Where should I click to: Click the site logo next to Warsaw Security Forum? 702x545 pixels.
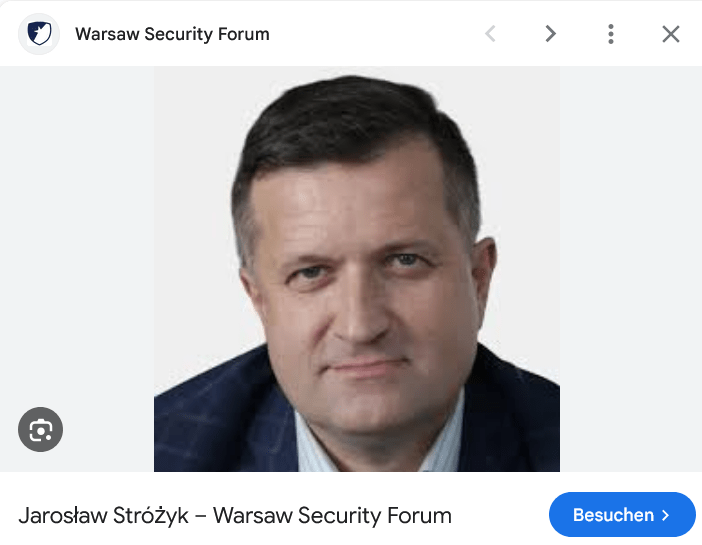tap(39, 34)
